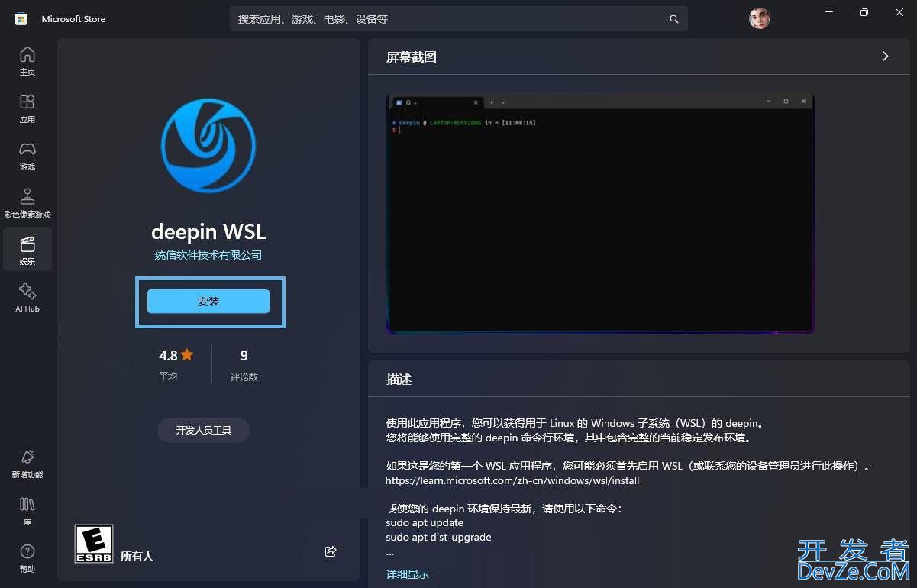Open the 库 library section
Viewport: 917px width, 588px height.
[27, 511]
